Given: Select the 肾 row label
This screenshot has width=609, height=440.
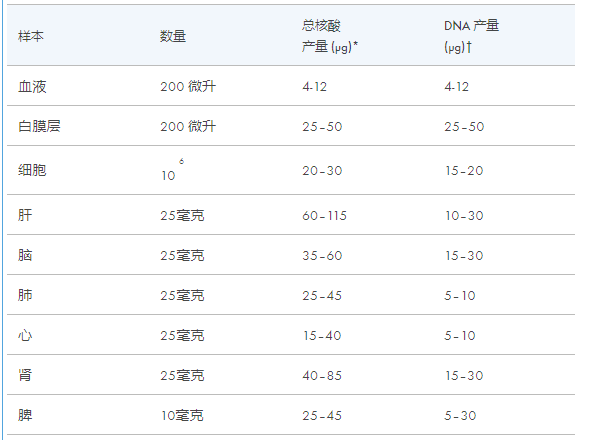Looking at the screenshot, I should (x=25, y=375).
